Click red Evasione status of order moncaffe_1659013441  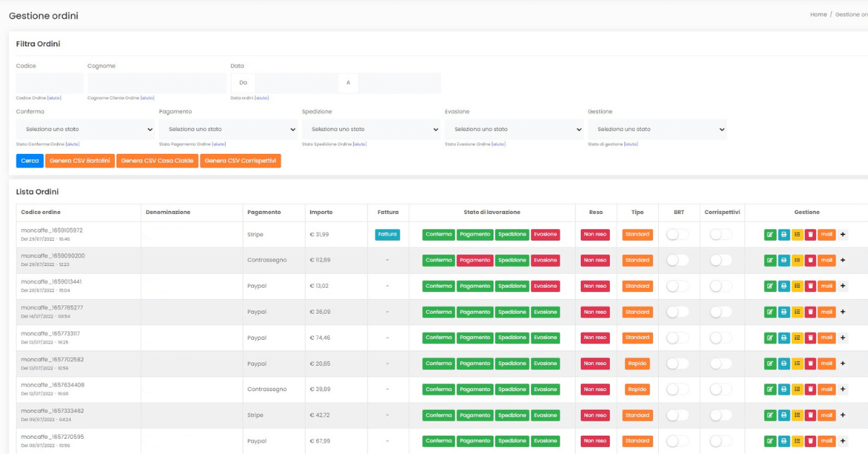(x=545, y=286)
